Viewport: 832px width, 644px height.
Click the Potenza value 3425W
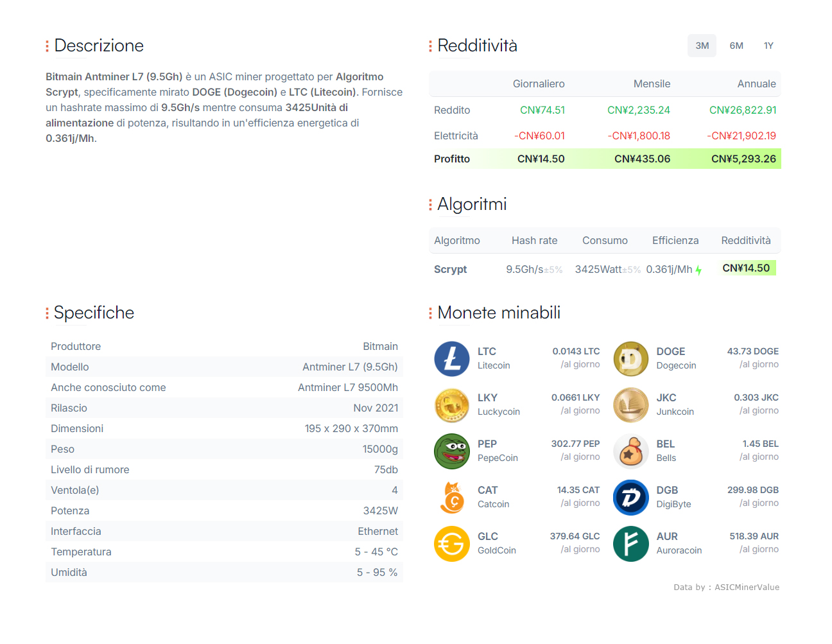tap(381, 510)
